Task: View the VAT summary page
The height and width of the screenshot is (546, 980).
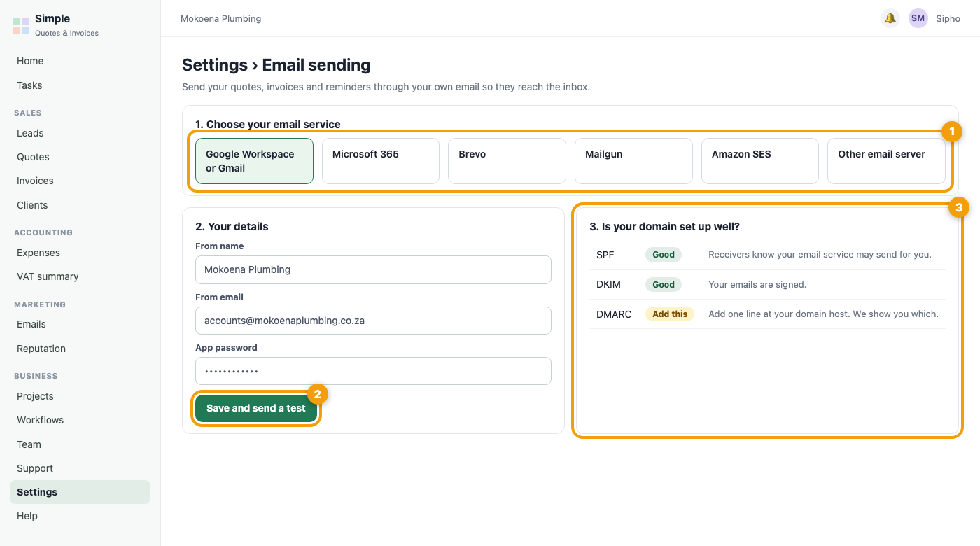Action: tap(80, 276)
